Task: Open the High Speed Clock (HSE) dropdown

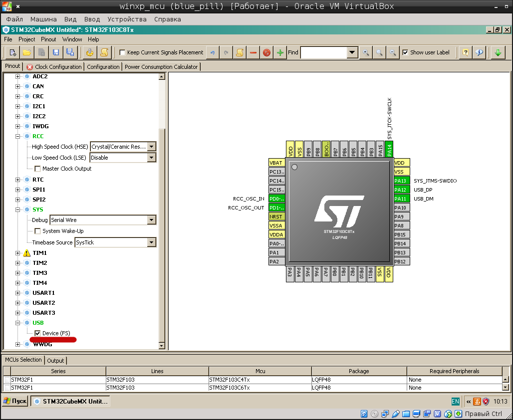Action: click(151, 147)
